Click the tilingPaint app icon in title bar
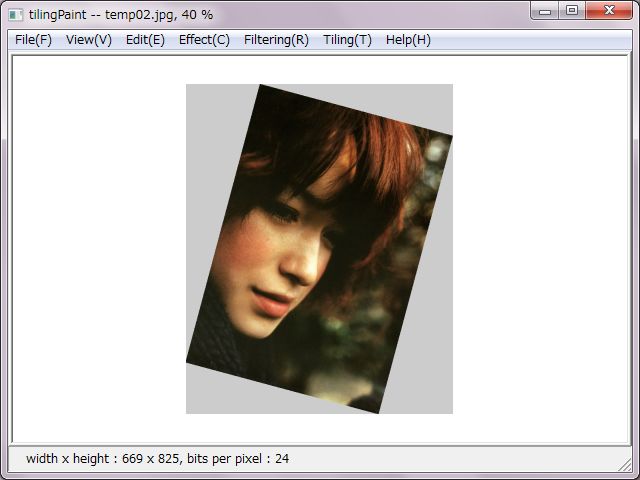This screenshot has height=480, width=640. click(16, 15)
